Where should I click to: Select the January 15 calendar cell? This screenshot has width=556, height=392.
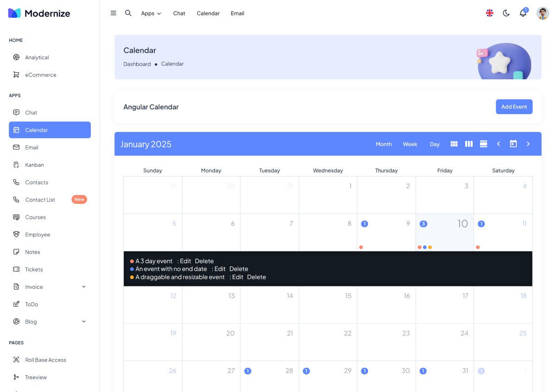point(328,304)
